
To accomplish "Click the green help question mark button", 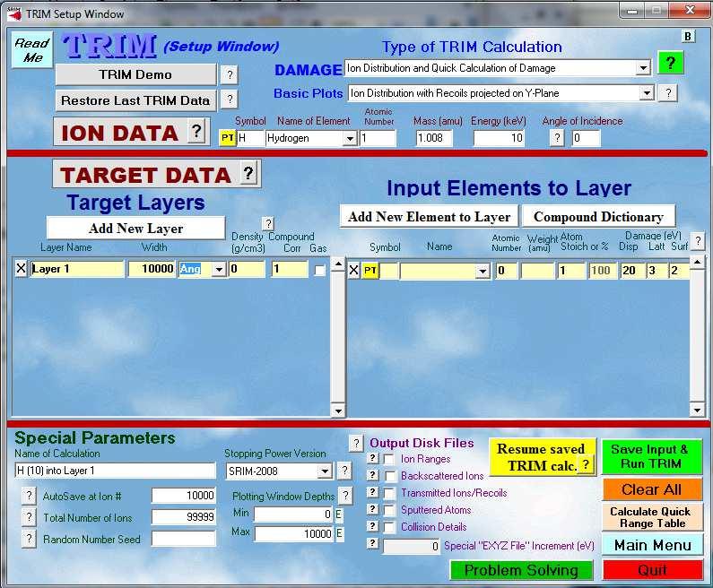I will click(x=670, y=63).
